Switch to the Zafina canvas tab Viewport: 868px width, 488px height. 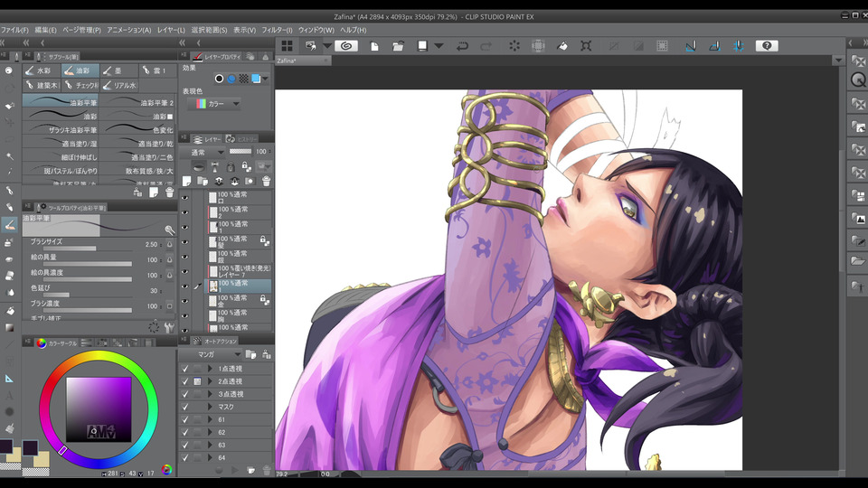pyautogui.click(x=302, y=61)
